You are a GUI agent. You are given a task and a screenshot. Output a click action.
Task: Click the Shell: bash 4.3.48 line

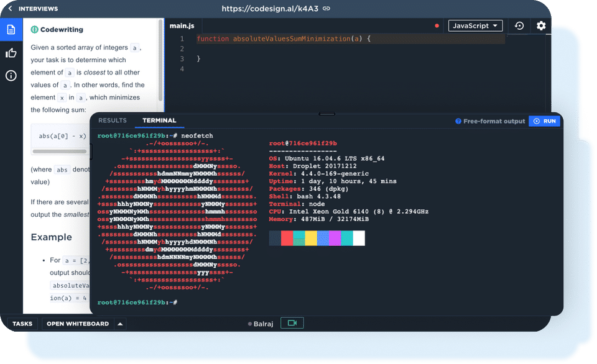point(305,197)
